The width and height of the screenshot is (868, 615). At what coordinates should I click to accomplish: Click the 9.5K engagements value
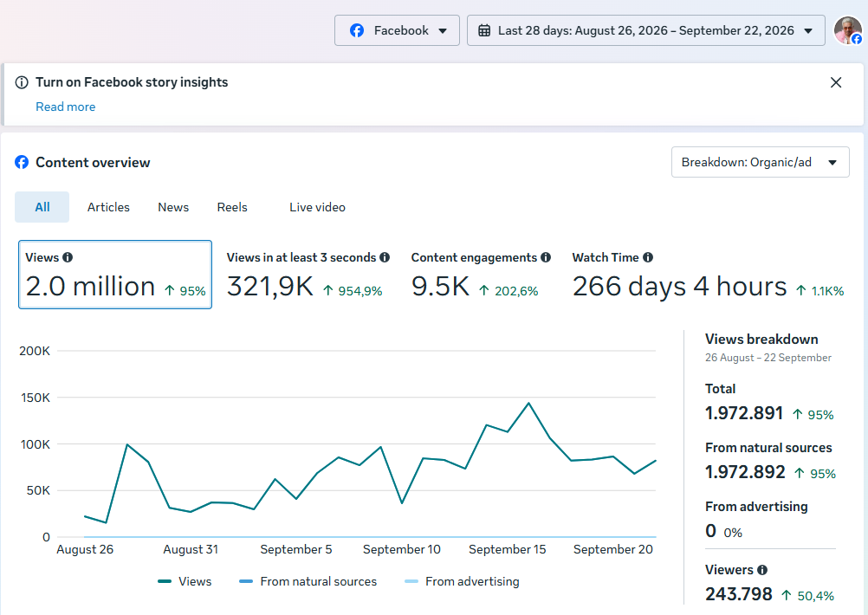[x=440, y=287]
